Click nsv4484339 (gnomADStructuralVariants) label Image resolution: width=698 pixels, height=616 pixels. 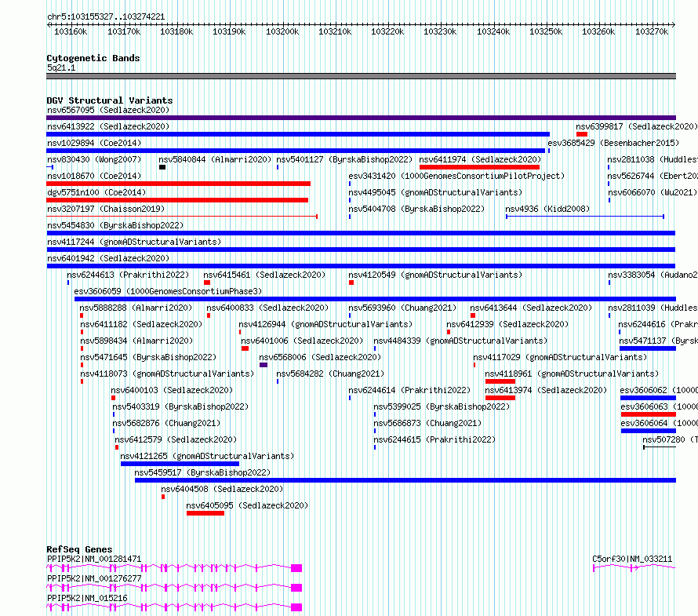click(460, 341)
